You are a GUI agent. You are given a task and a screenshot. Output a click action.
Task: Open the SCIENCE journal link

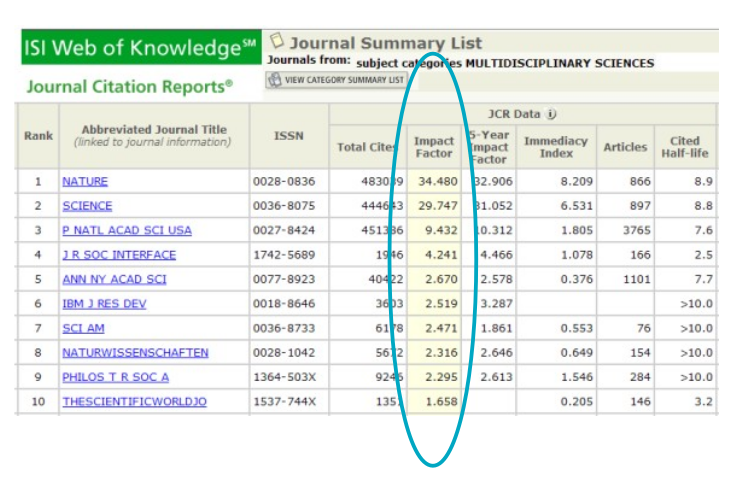[x=87, y=206]
